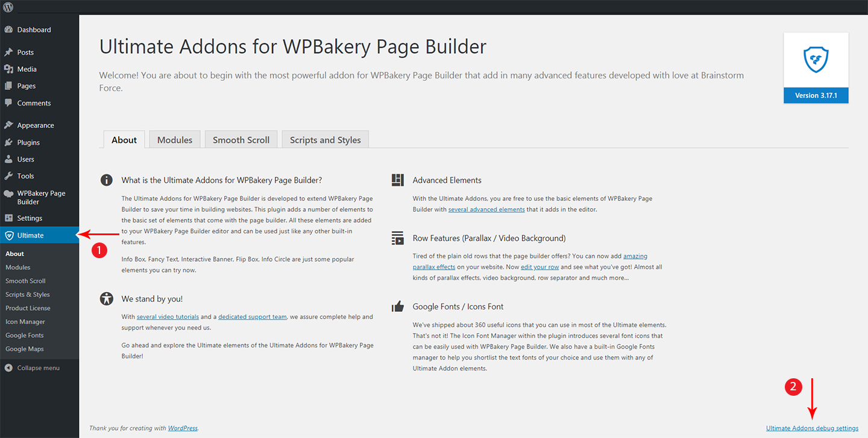This screenshot has height=438, width=868.
Task: Click the WPBakery Page Builder cloud icon
Action: (x=8, y=194)
